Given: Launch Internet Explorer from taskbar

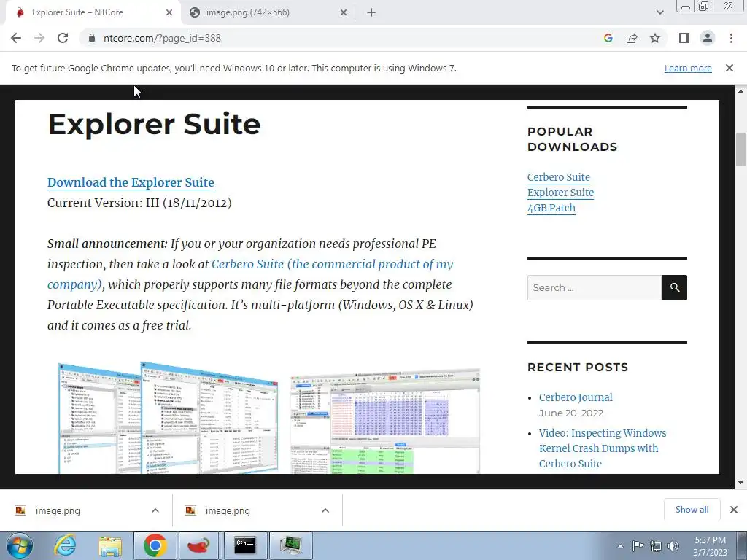Looking at the screenshot, I should (x=65, y=545).
